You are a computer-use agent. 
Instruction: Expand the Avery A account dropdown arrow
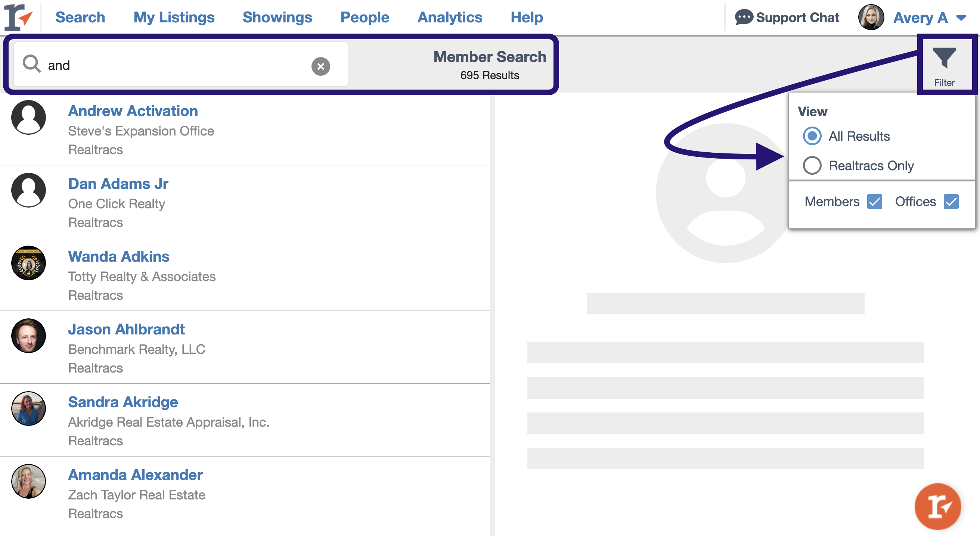(x=961, y=18)
